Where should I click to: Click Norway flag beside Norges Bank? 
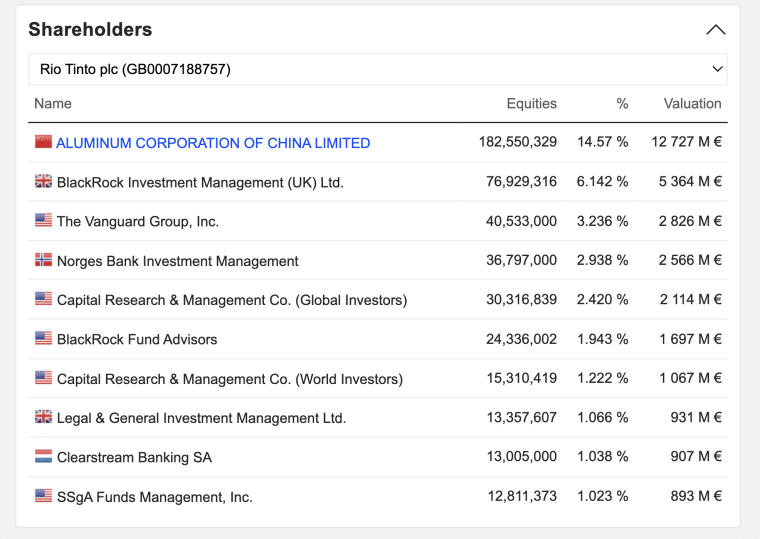[x=43, y=260]
